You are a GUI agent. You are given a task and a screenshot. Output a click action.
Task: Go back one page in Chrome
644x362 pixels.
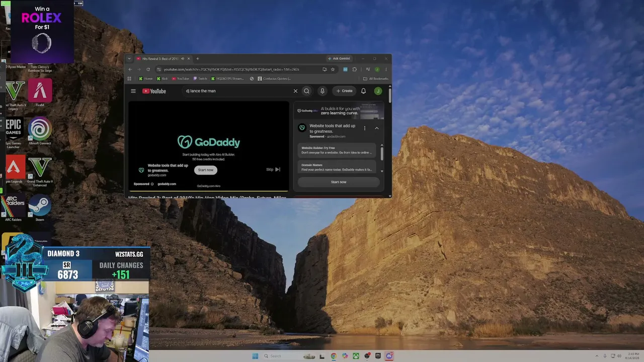130,69
